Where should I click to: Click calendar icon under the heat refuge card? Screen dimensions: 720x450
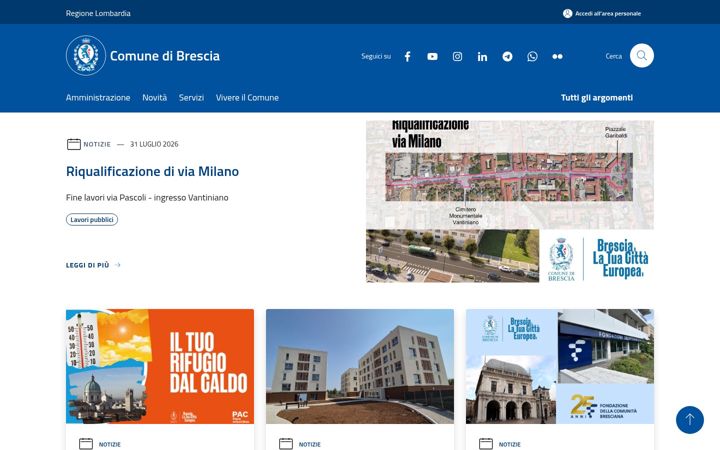(x=86, y=444)
